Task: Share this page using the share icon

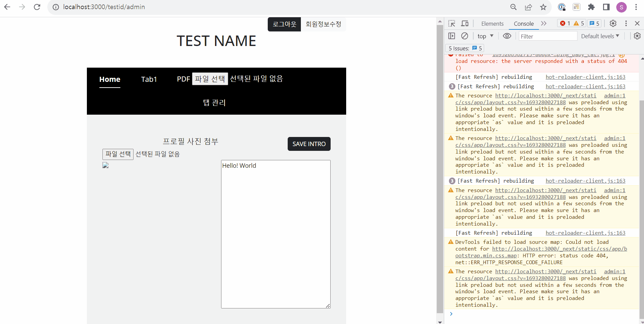Action: 528,7
